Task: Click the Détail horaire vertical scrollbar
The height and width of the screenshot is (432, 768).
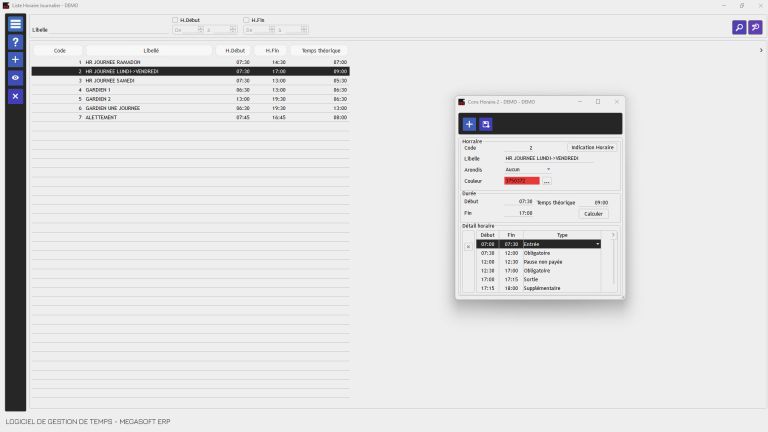Action: pos(613,262)
